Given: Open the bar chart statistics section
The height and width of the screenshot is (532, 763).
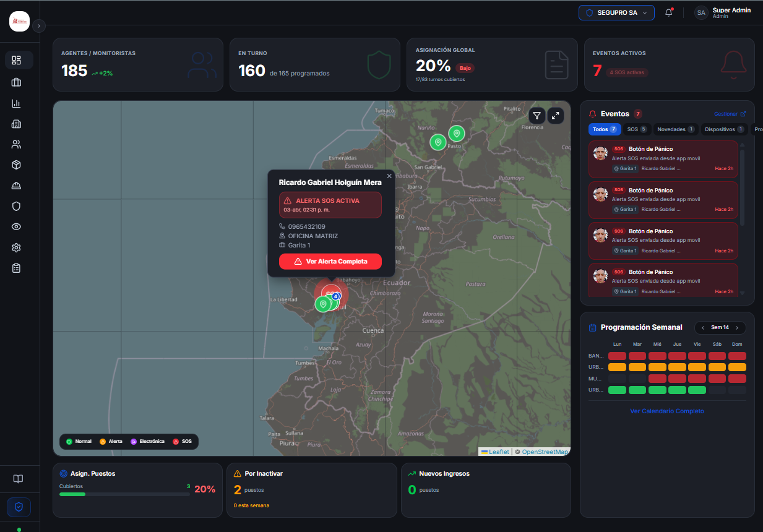Looking at the screenshot, I should pyautogui.click(x=19, y=103).
